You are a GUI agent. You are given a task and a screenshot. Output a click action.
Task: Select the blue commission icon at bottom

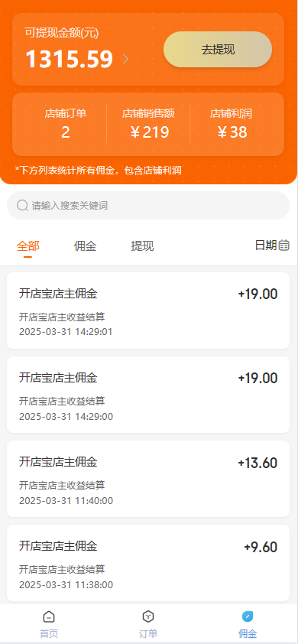coord(248,616)
